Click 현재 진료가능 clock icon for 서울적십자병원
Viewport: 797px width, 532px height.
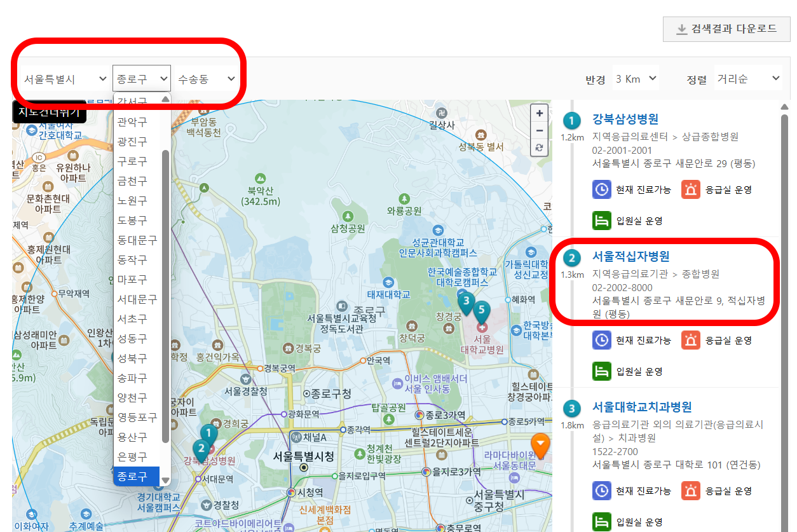pos(602,340)
